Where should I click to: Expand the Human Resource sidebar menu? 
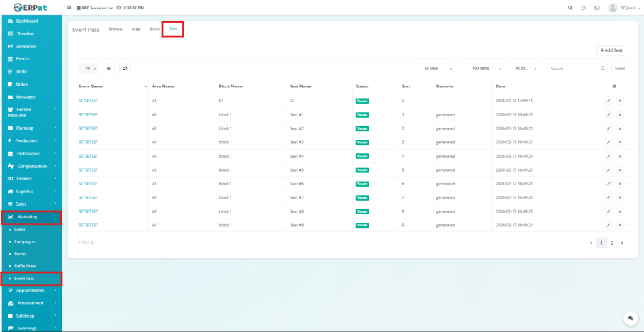pyautogui.click(x=31, y=112)
